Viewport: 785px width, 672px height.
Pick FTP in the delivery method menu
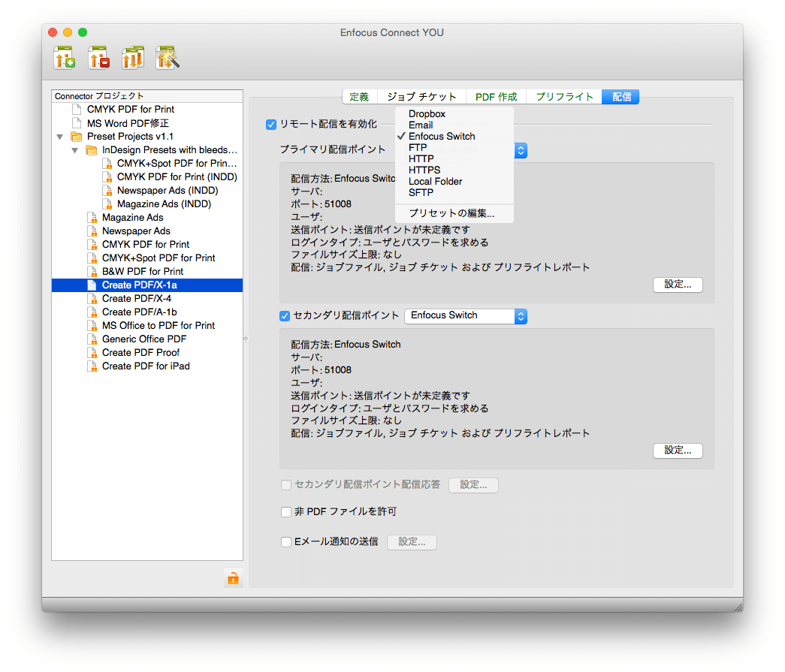(454, 148)
